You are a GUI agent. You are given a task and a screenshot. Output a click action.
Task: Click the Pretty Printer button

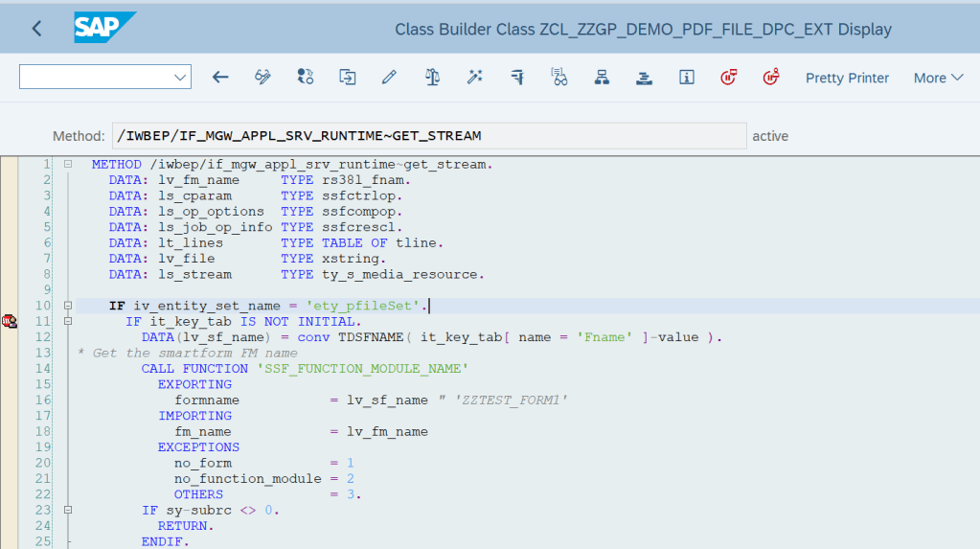847,79
